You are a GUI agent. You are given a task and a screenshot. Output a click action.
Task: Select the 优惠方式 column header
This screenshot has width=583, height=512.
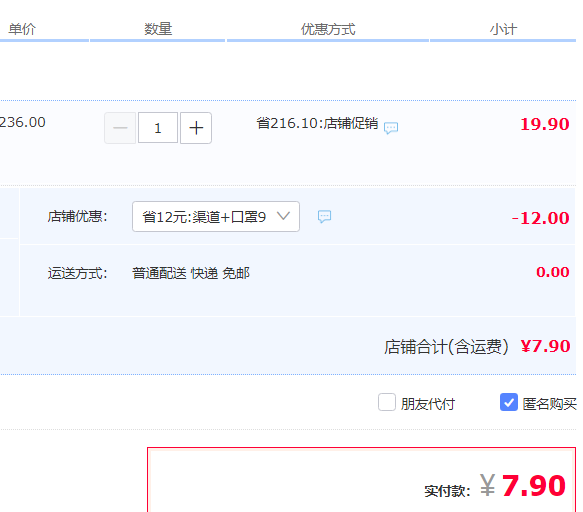328,29
